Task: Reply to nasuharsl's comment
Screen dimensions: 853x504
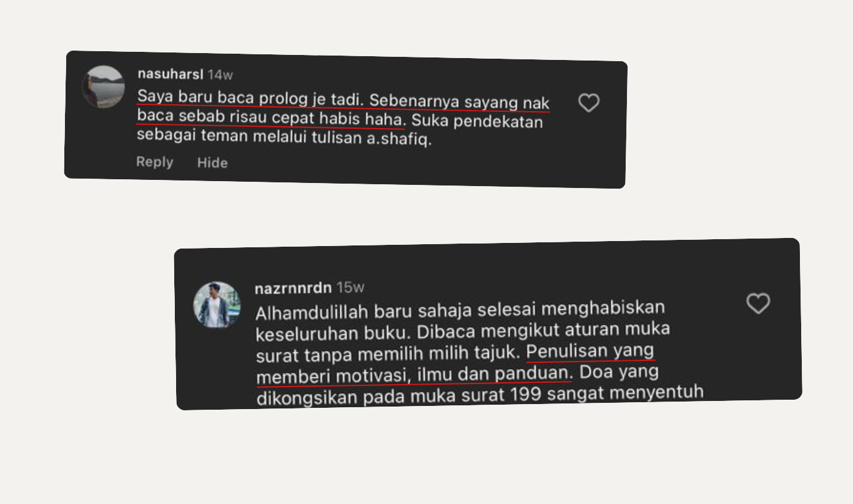Action: tap(154, 162)
